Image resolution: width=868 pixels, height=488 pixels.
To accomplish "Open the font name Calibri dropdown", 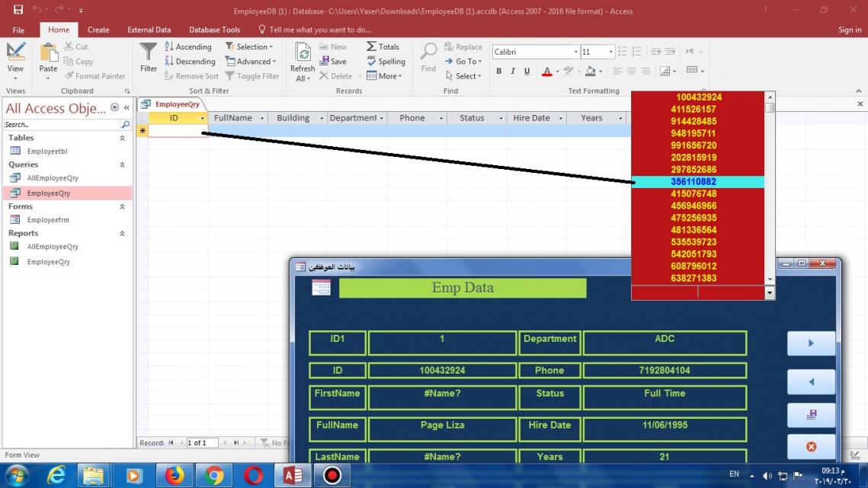I will (575, 52).
